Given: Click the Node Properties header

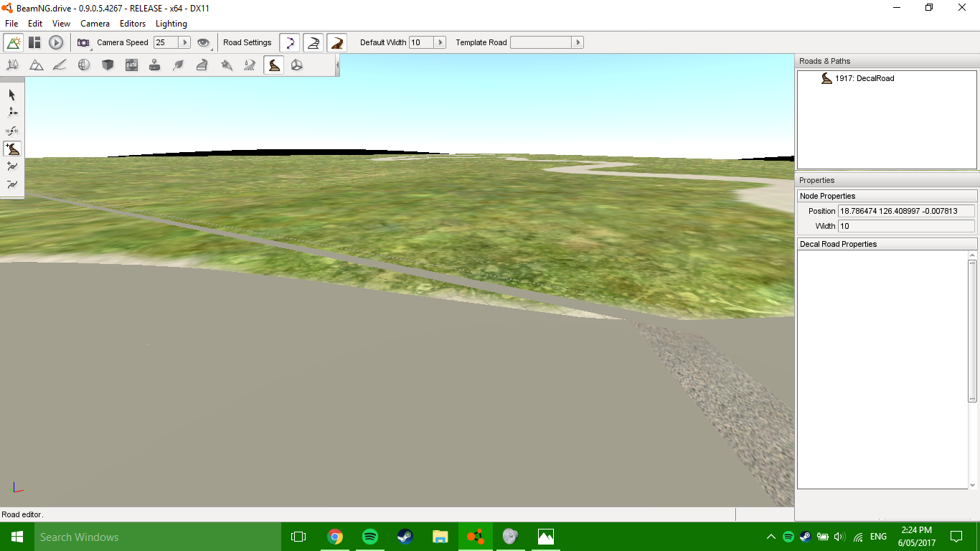Looking at the screenshot, I should (887, 196).
